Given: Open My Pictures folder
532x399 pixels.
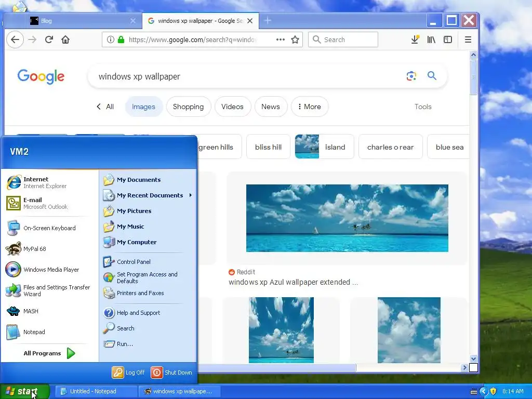Looking at the screenshot, I should pos(148,211).
